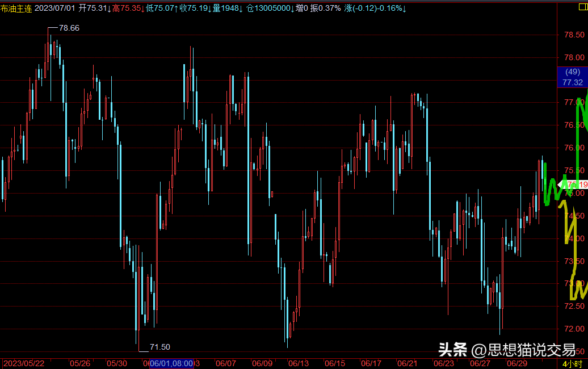588x369 pixels.
Task: Click the white current-price arrow marker
Action: (x=562, y=184)
